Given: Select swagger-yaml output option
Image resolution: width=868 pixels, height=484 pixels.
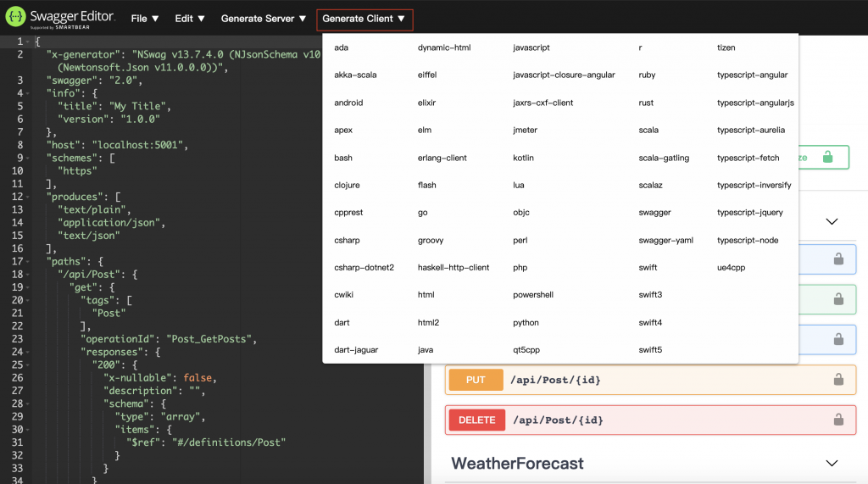Looking at the screenshot, I should (665, 241).
